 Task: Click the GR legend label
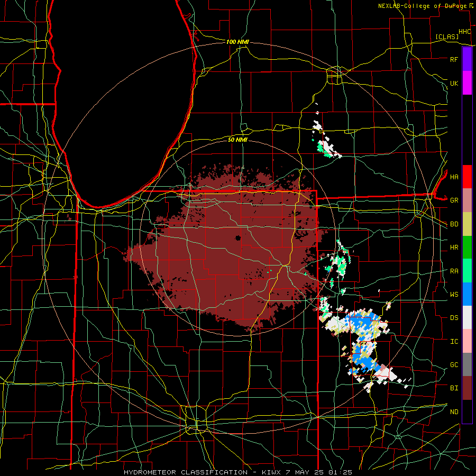pos(454,200)
